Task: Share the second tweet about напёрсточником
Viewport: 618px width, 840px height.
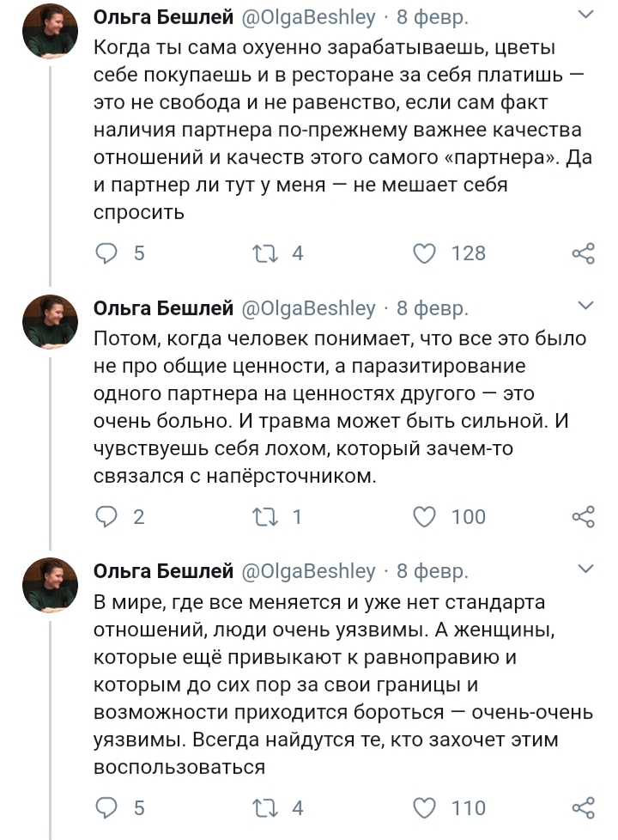Action: pyautogui.click(x=583, y=516)
